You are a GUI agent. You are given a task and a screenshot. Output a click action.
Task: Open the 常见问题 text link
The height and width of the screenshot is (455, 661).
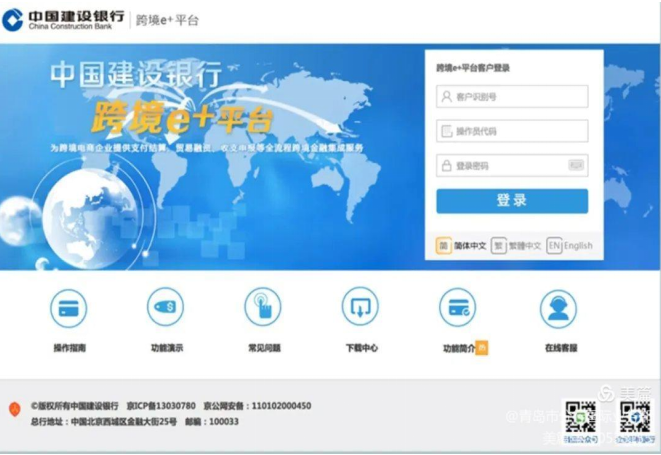pos(264,348)
